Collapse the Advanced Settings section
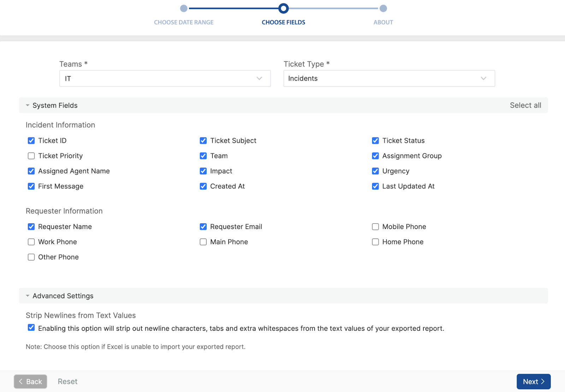 [28, 296]
